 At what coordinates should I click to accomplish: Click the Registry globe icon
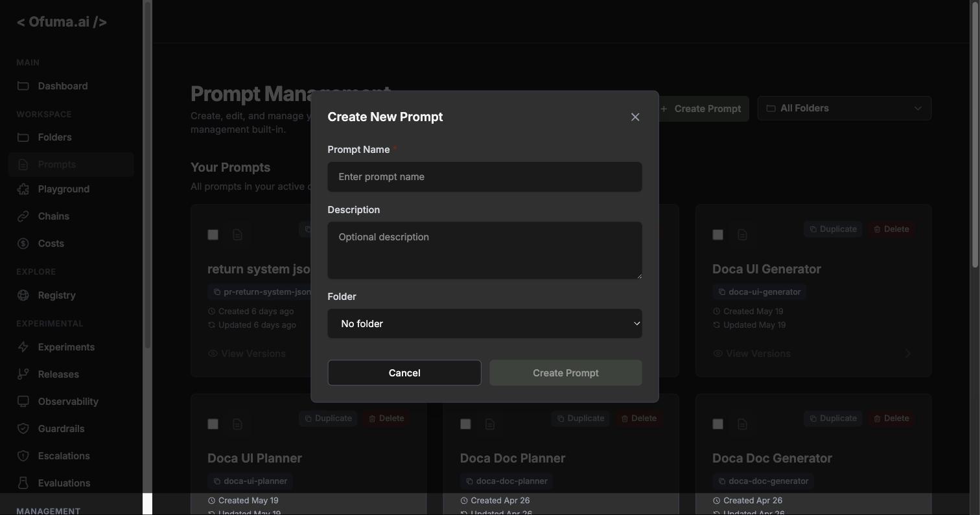click(x=23, y=295)
